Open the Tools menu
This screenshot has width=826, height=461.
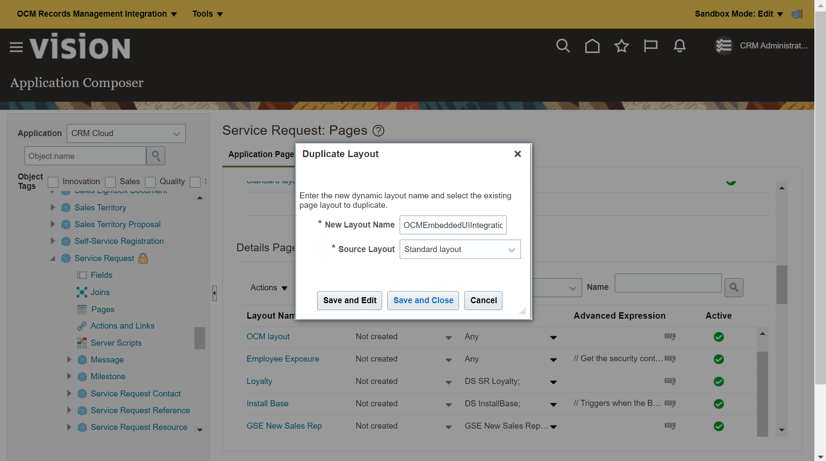(x=208, y=14)
